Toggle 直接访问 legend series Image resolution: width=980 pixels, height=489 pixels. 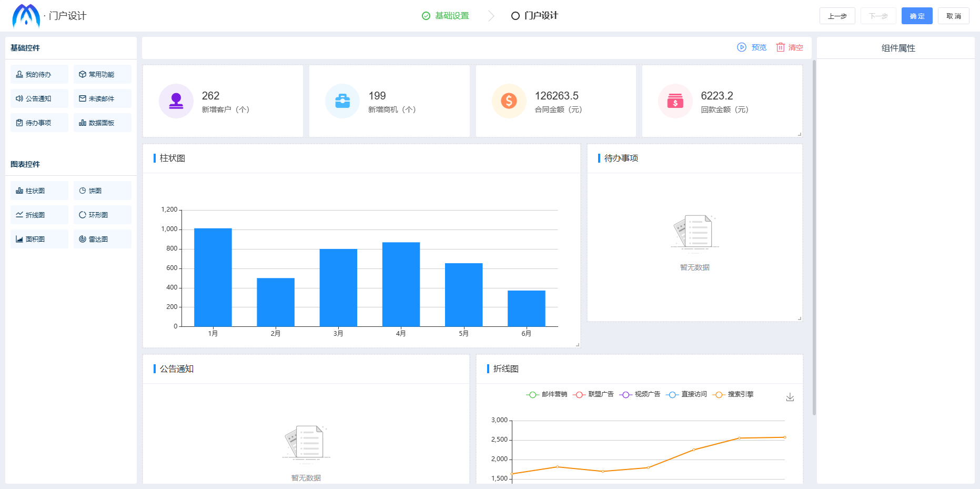(x=686, y=394)
